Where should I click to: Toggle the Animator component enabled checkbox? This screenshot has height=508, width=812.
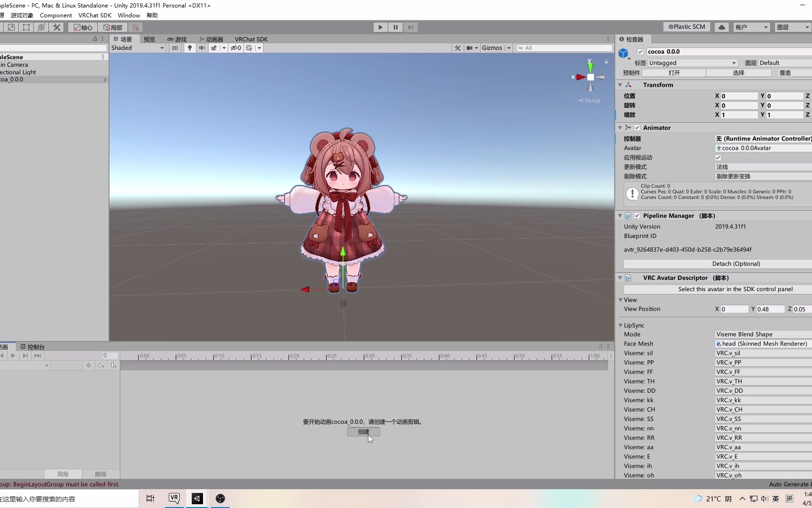coord(637,127)
